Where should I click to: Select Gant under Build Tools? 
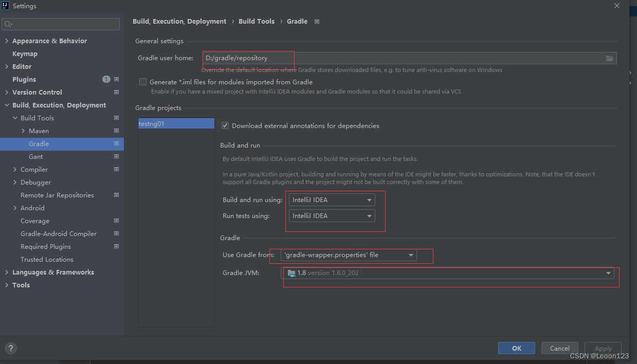click(36, 156)
